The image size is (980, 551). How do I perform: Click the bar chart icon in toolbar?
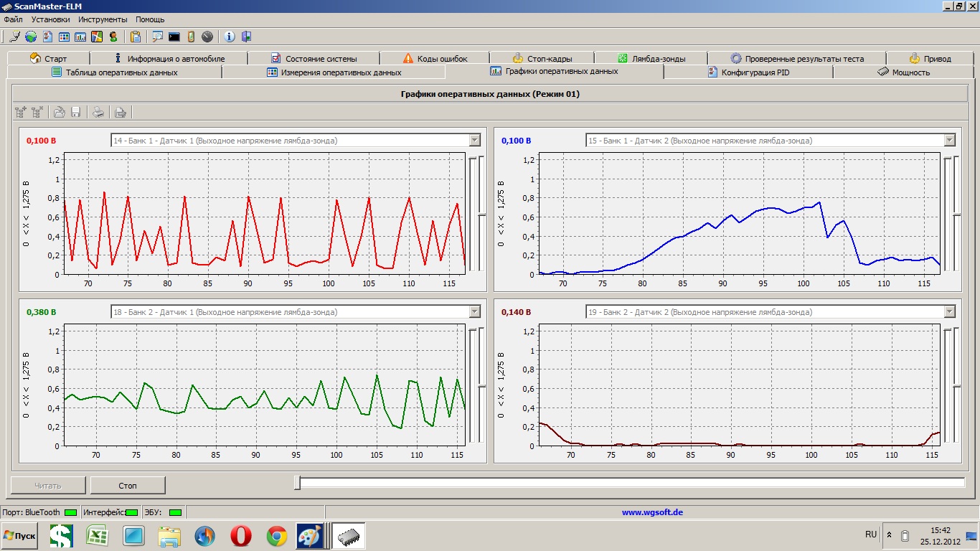coord(80,37)
